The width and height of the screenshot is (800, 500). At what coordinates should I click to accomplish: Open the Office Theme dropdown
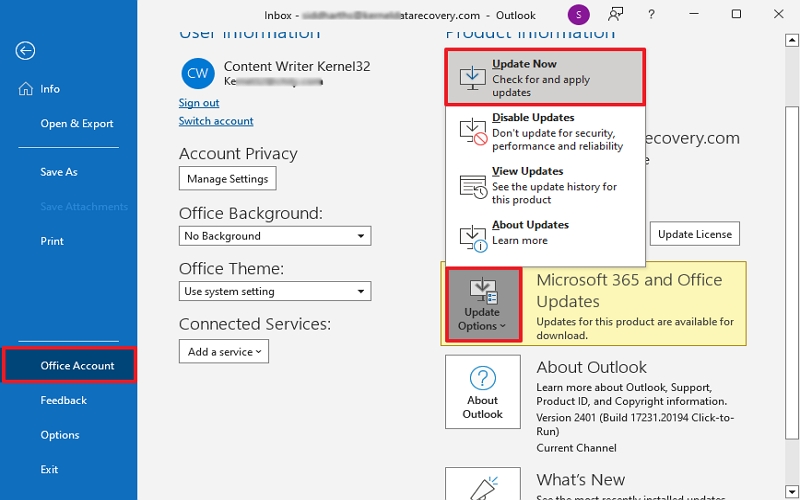pyautogui.click(x=275, y=291)
